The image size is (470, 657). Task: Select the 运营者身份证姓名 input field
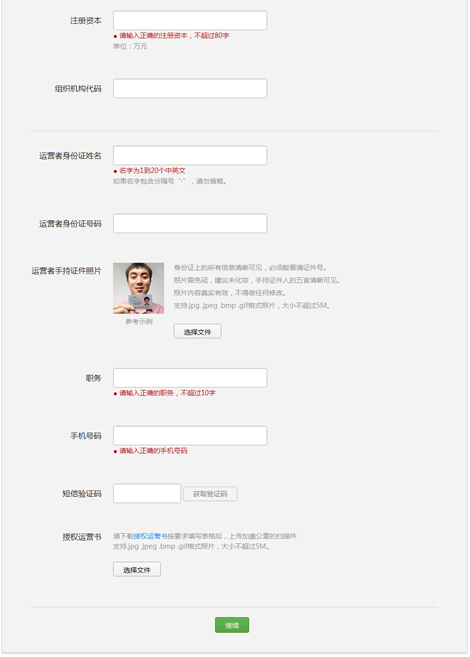click(190, 155)
